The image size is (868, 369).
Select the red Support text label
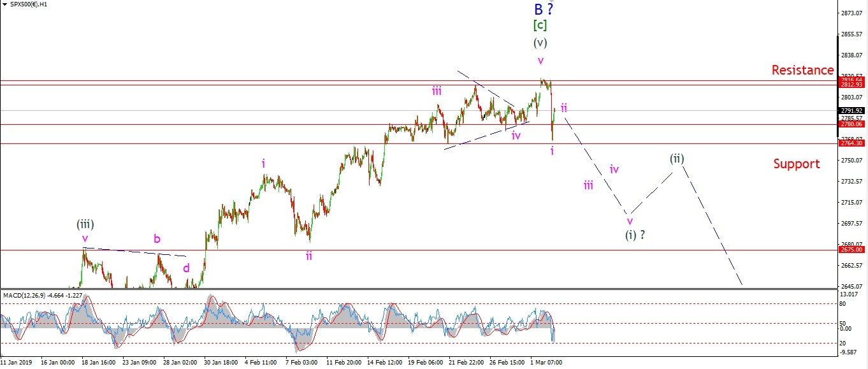point(796,164)
